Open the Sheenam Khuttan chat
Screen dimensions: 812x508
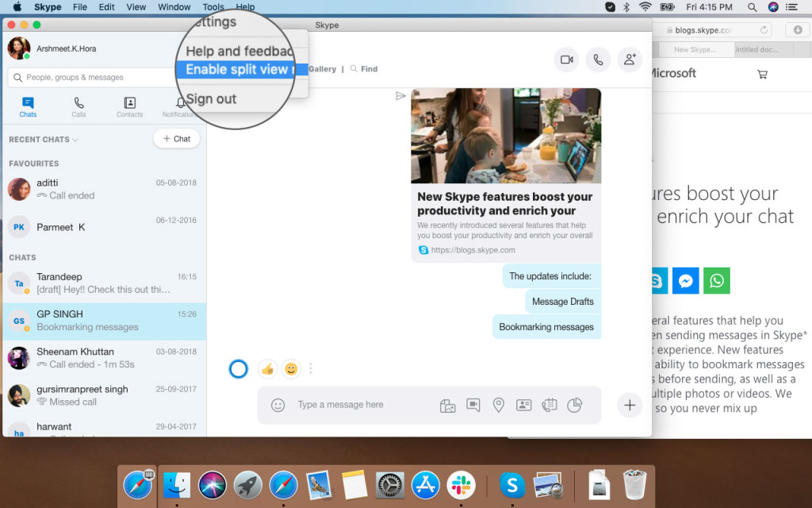pyautogui.click(x=105, y=358)
